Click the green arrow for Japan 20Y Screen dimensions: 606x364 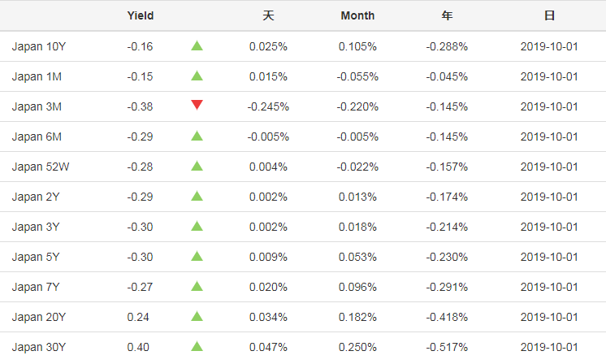click(x=197, y=317)
